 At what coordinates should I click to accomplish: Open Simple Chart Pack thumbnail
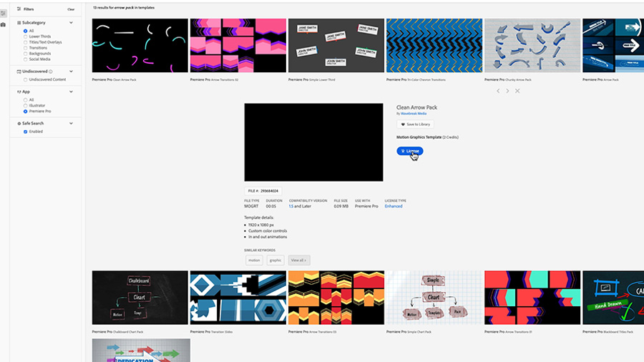[434, 298]
